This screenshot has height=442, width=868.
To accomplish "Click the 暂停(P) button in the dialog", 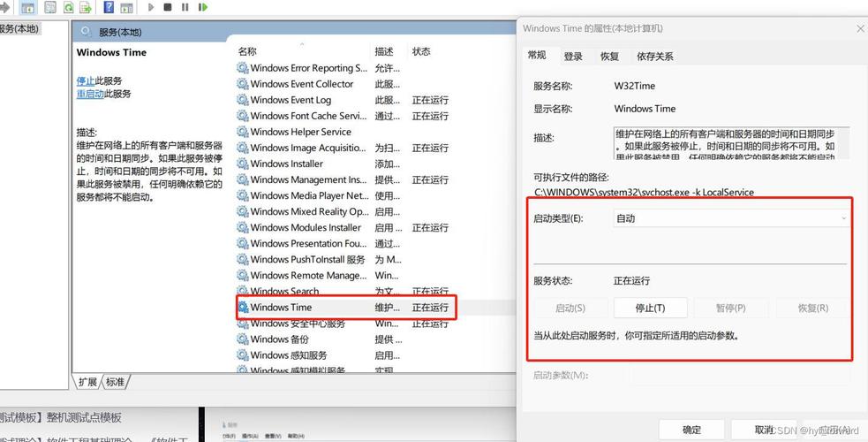I will (x=731, y=308).
